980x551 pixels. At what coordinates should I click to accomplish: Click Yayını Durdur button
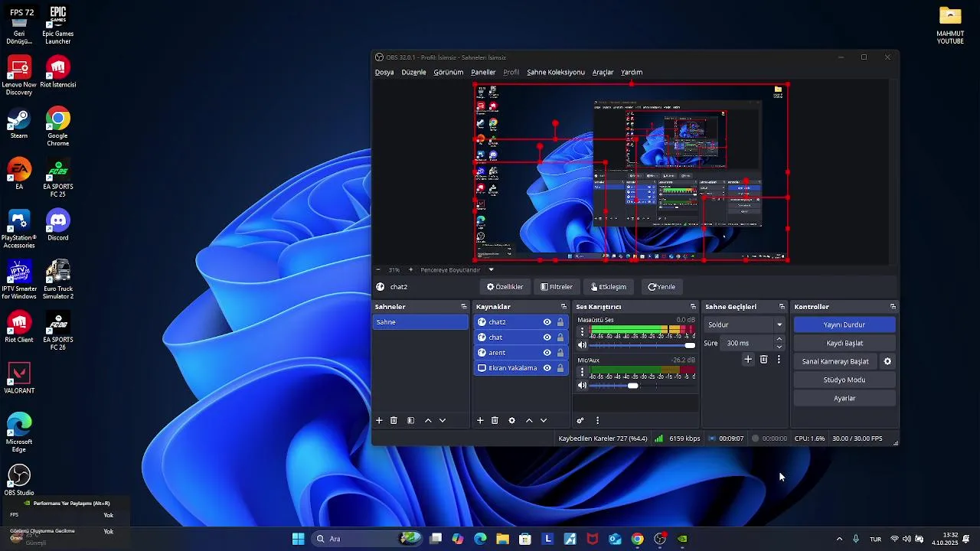coord(844,324)
